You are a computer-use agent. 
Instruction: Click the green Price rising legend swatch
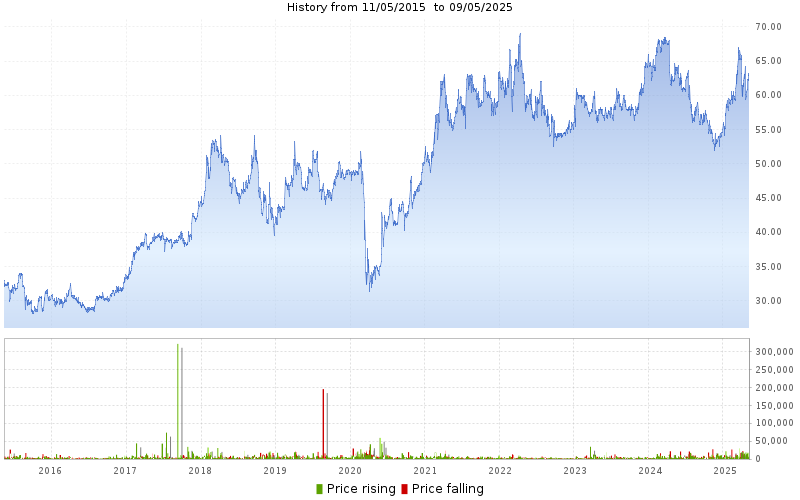319,489
